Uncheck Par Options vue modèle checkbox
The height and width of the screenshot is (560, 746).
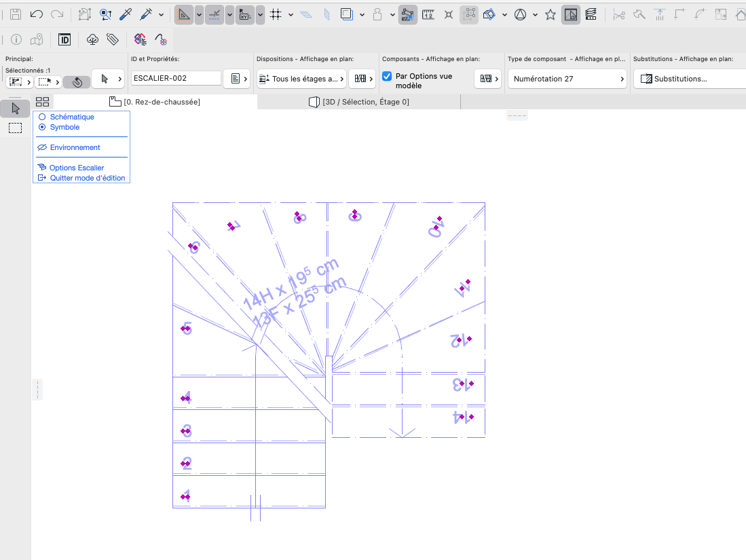tap(388, 76)
